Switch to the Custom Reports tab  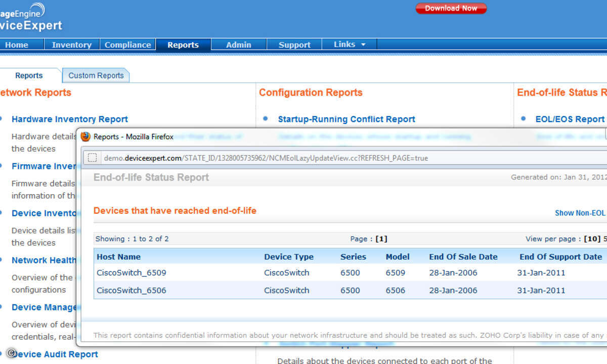96,75
